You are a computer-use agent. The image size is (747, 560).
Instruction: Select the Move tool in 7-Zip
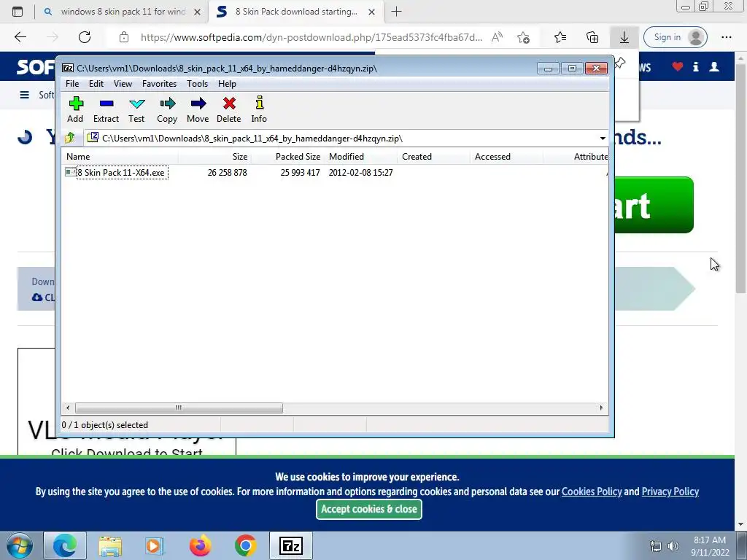tap(198, 109)
